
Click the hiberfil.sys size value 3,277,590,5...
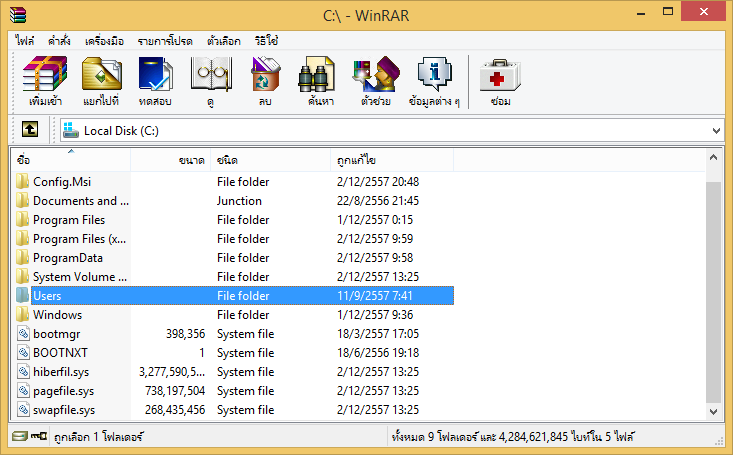tap(172, 372)
